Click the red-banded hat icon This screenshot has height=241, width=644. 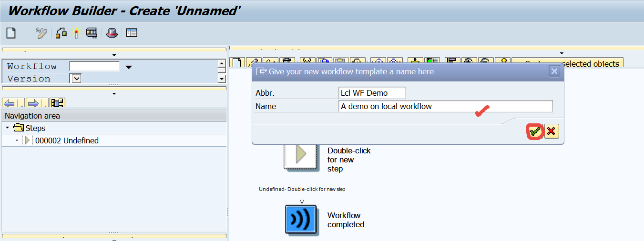point(112,33)
